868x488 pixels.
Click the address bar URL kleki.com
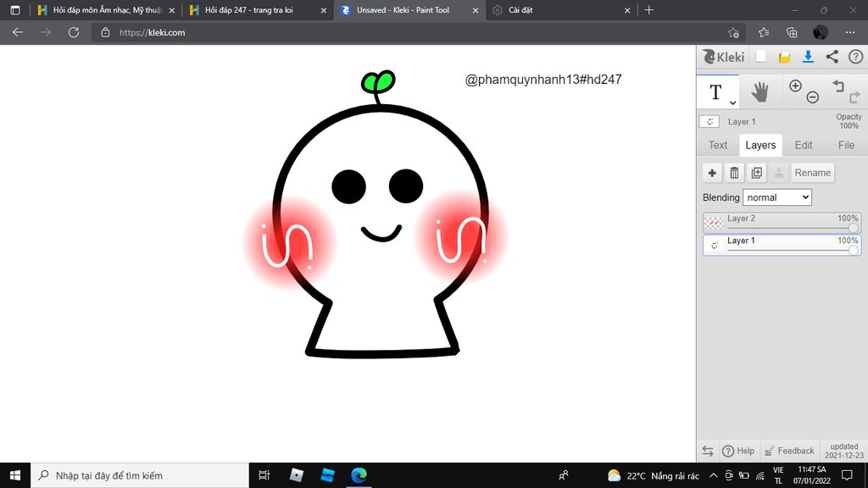click(153, 33)
